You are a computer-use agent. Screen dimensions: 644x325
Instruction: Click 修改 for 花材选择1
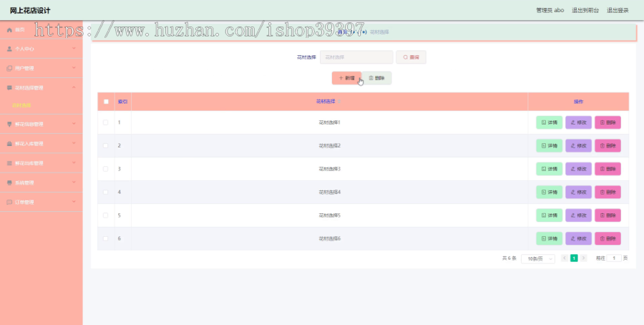coord(578,122)
